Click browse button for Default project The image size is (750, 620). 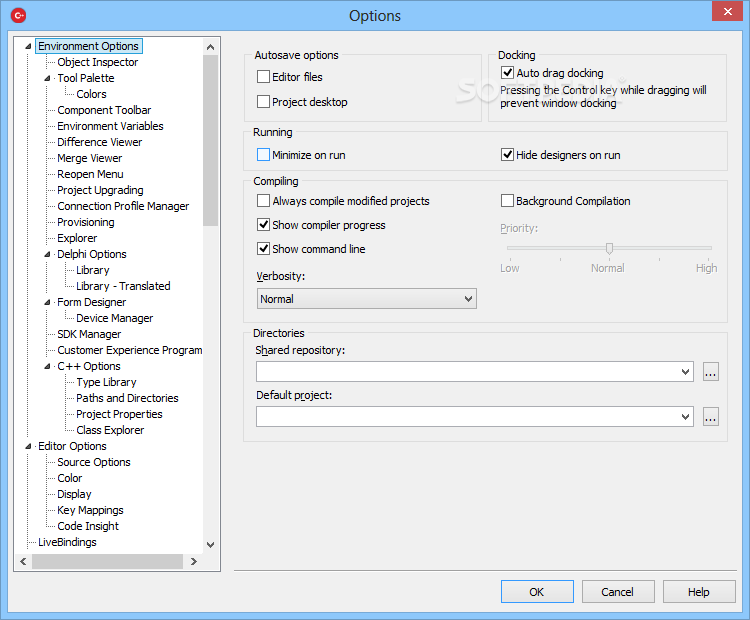[x=710, y=417]
